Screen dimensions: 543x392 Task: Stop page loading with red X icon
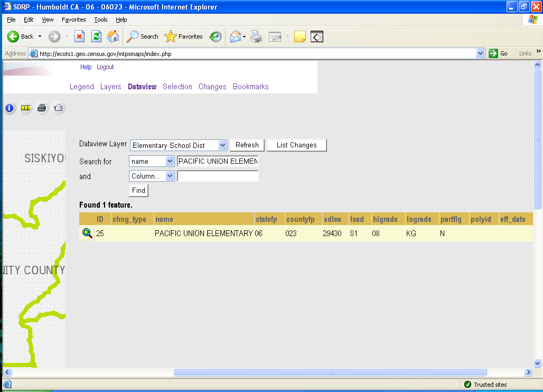[x=79, y=36]
